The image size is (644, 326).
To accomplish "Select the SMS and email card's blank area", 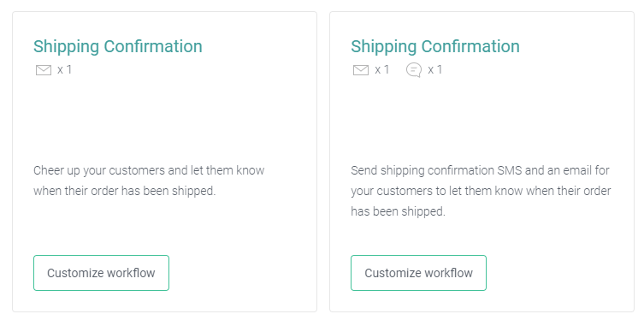I will (482, 119).
